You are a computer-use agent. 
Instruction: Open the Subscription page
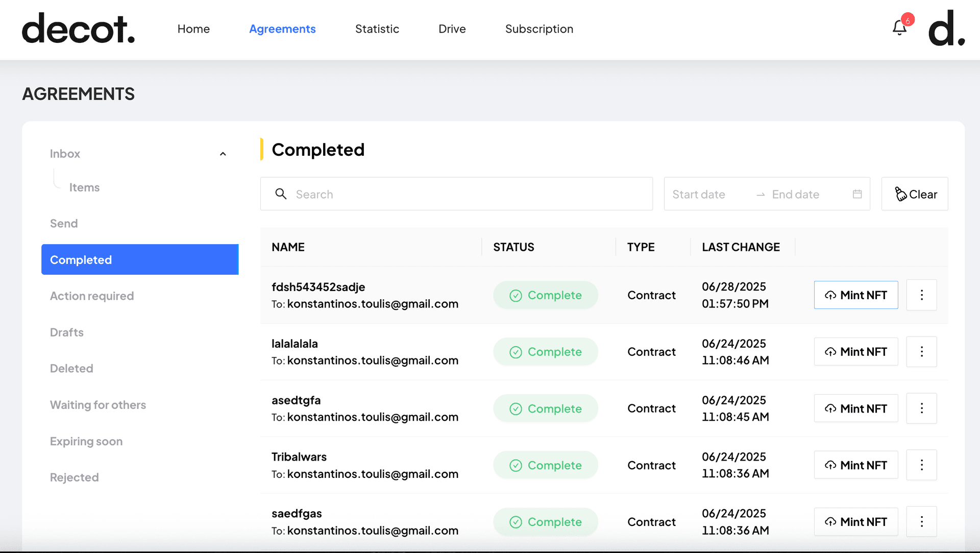coord(540,29)
